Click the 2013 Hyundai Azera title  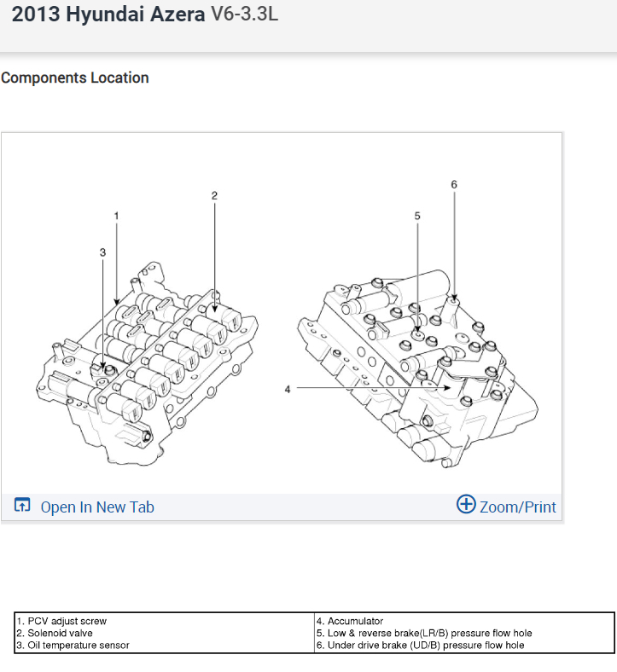[x=108, y=14]
